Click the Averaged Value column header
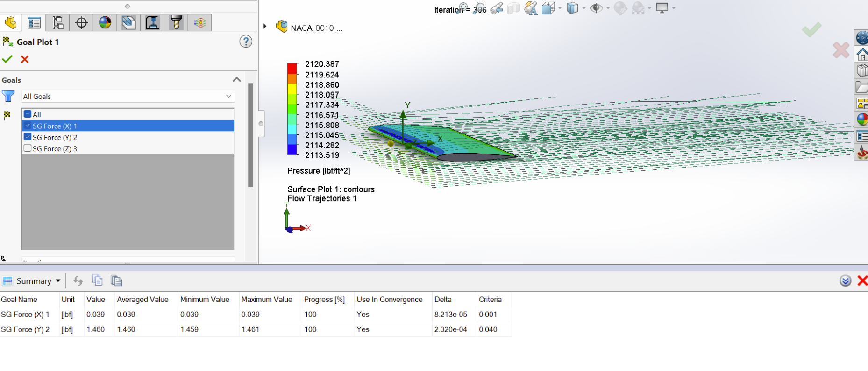Screen dimensions: 868x371 click(142, 299)
